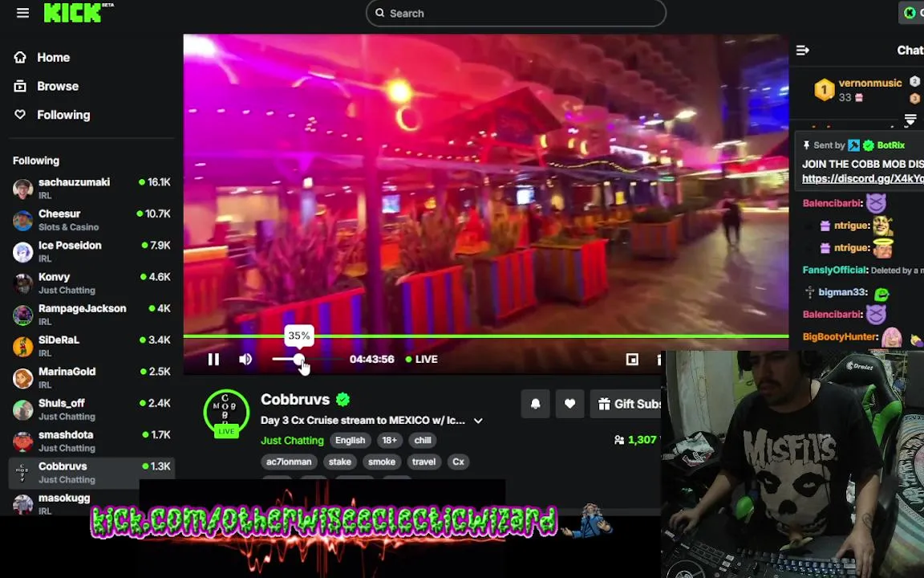Click the green stream progress bar
This screenshot has height=578, width=924.
coord(485,336)
